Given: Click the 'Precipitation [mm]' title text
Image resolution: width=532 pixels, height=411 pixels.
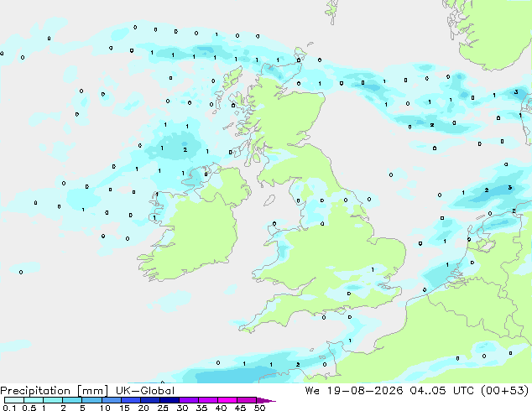Looking at the screenshot, I should (x=55, y=391).
